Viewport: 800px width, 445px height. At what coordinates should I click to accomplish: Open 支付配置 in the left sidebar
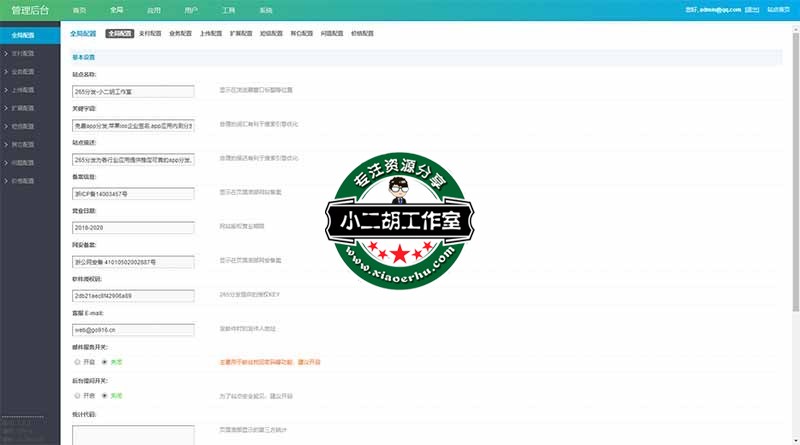tap(22, 53)
